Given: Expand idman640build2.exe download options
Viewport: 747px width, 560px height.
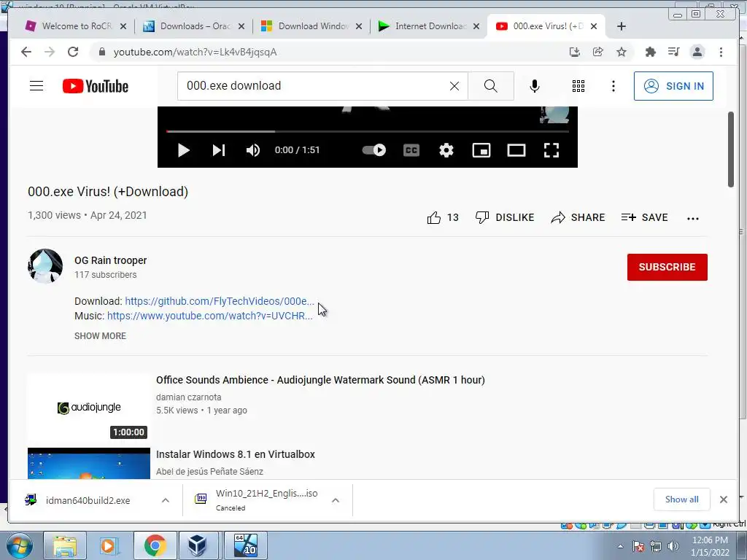Looking at the screenshot, I should coord(166,500).
